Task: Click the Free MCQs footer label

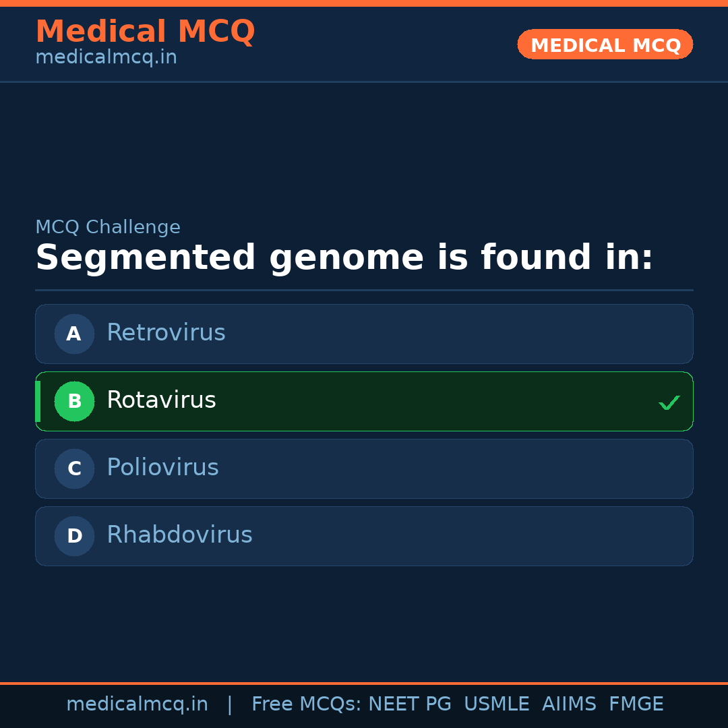Action: [x=306, y=704]
